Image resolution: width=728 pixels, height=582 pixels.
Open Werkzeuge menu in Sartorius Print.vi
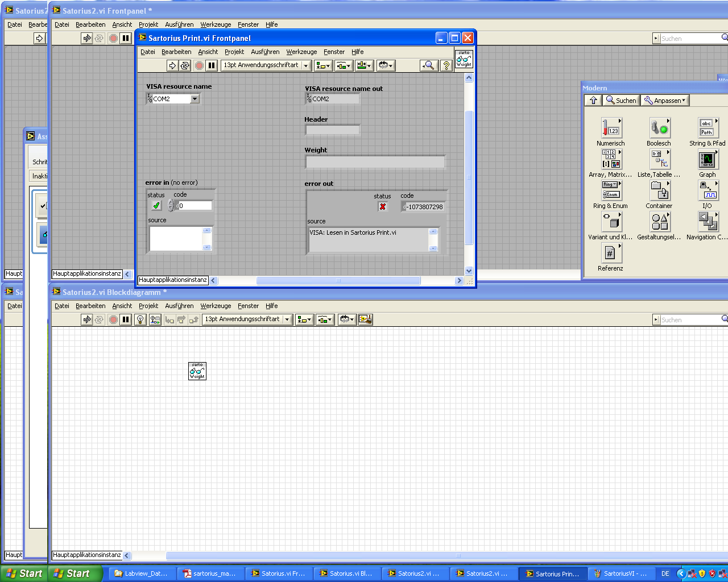tap(301, 52)
